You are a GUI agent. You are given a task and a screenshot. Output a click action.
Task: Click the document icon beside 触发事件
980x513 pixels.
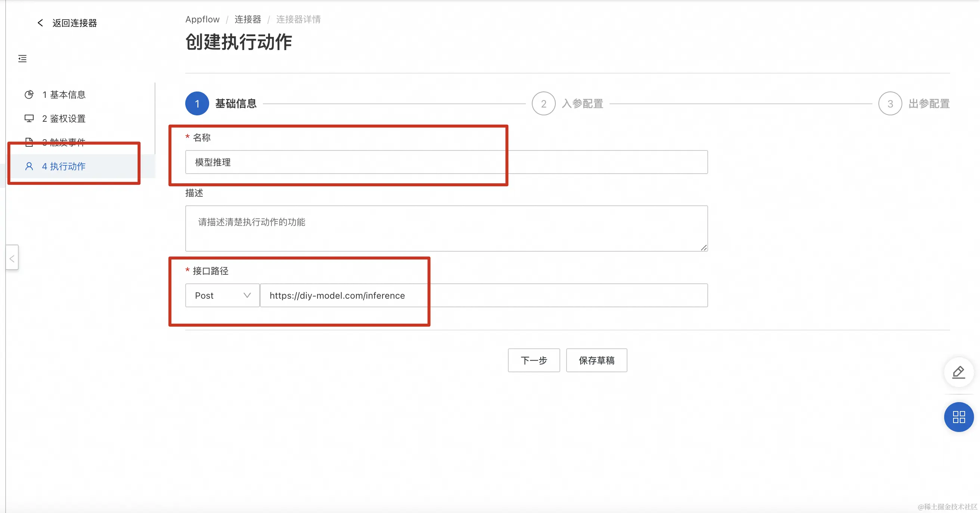pyautogui.click(x=29, y=142)
